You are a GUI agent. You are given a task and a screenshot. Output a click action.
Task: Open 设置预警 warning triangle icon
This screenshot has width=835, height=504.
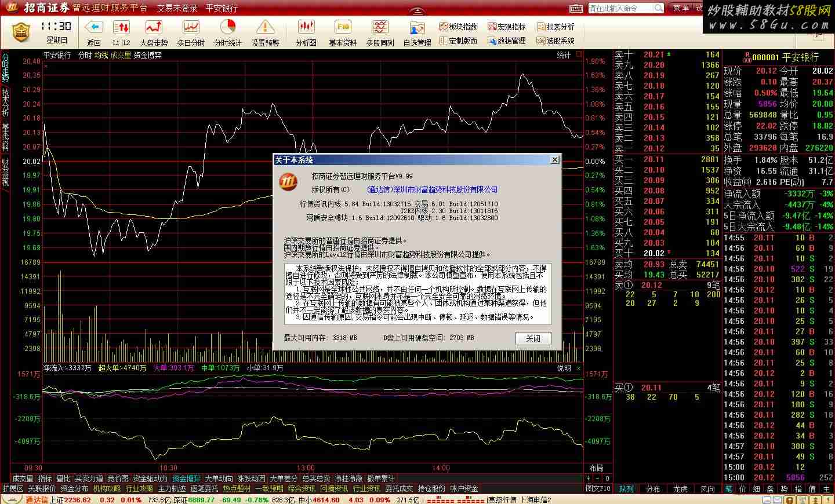pos(265,27)
